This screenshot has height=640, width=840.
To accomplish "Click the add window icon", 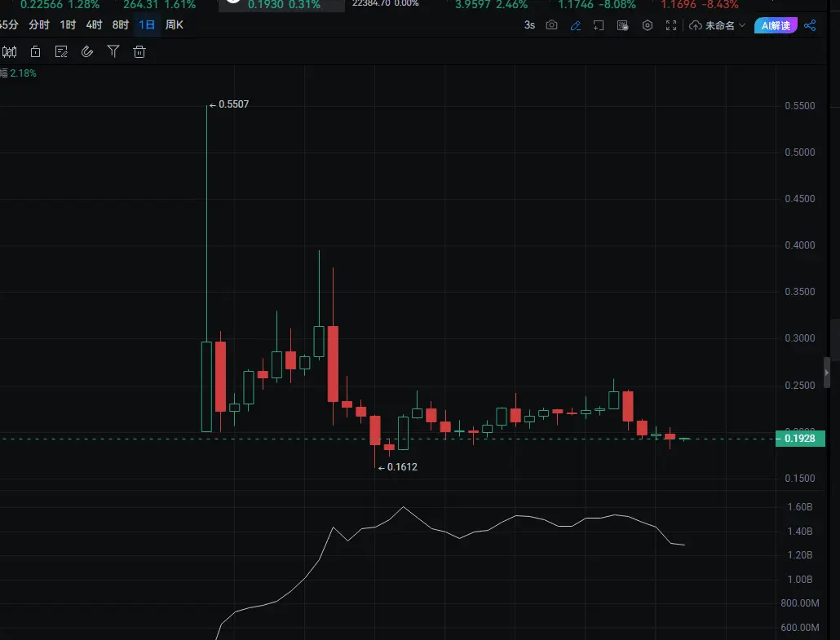I will (599, 25).
